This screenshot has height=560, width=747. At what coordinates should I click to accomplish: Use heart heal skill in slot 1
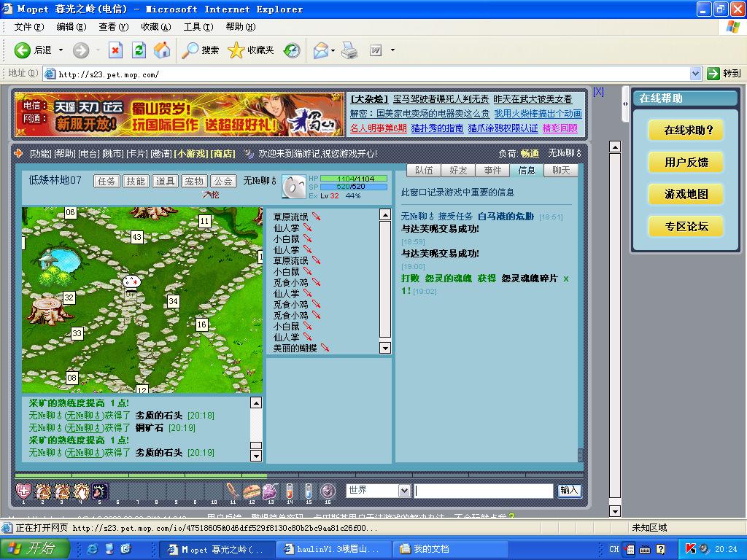[x=23, y=491]
